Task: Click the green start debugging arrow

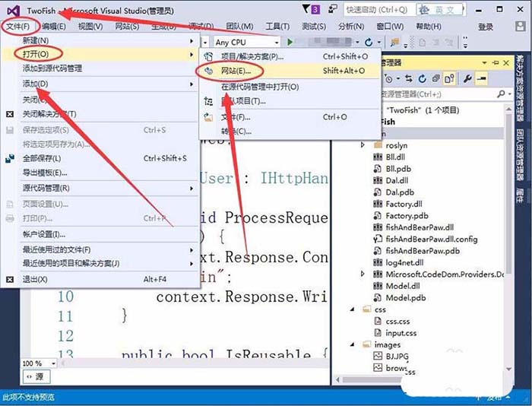Action: pos(290,42)
